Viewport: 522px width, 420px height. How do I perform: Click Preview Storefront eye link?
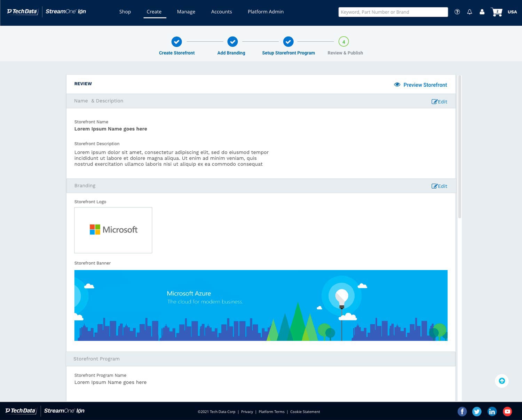(x=420, y=85)
